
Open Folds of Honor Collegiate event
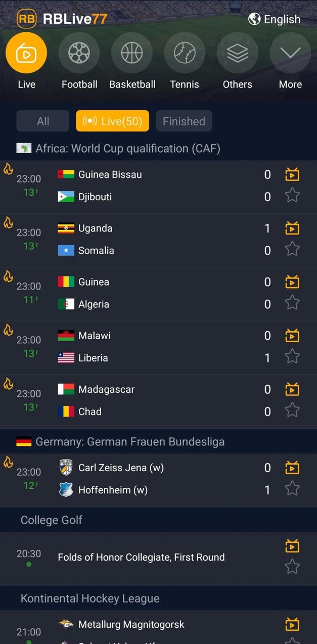[141, 558]
